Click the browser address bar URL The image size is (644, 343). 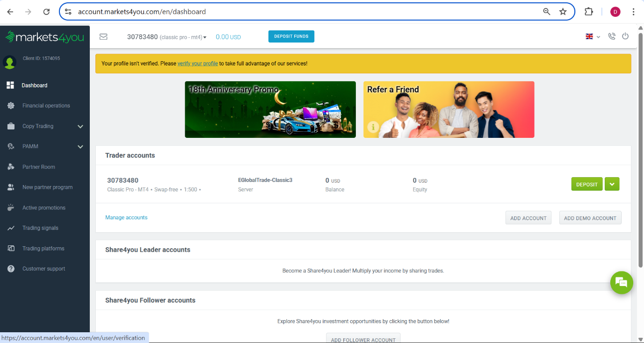coord(142,12)
